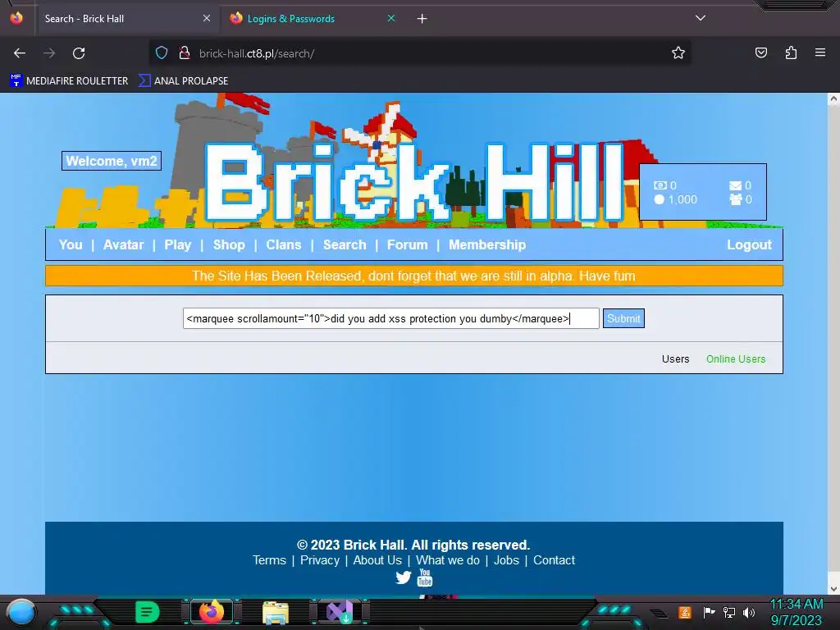
Task: Bookmark this page with the star icon
Action: 678,53
